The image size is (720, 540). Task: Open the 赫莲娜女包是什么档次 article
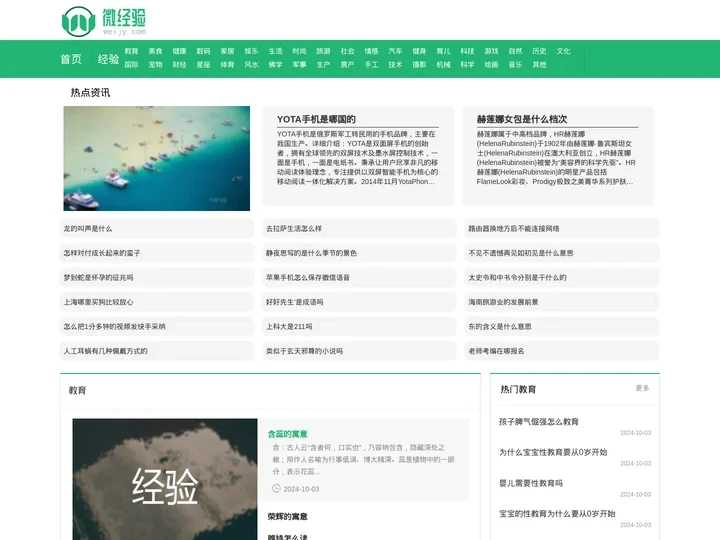click(522, 119)
